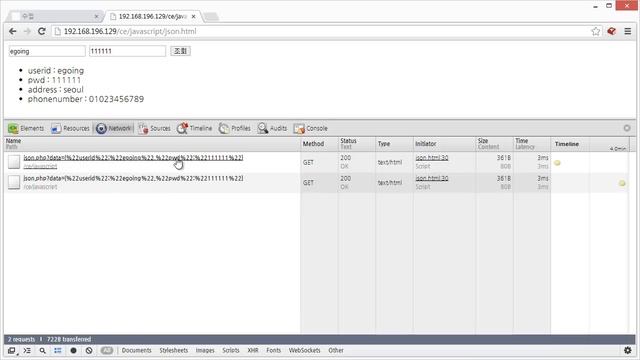Toggle network record button
The image size is (640, 360).
73,351
